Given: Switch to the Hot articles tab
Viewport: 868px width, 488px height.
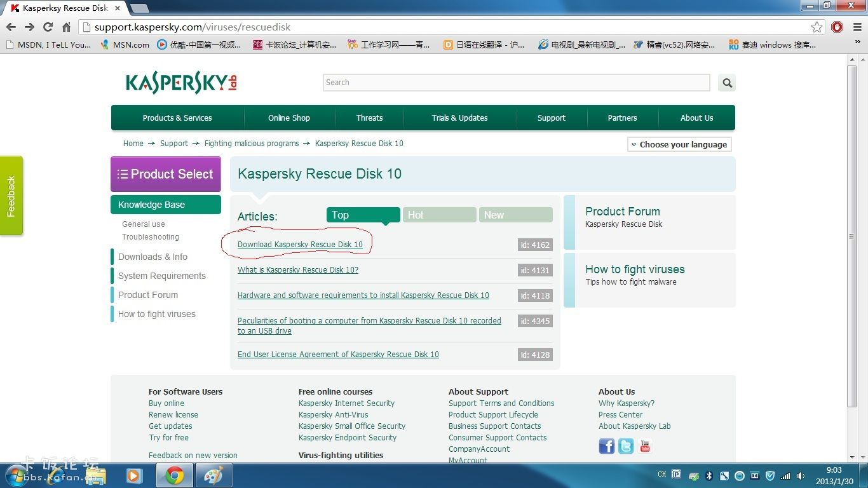Looking at the screenshot, I should (x=440, y=215).
